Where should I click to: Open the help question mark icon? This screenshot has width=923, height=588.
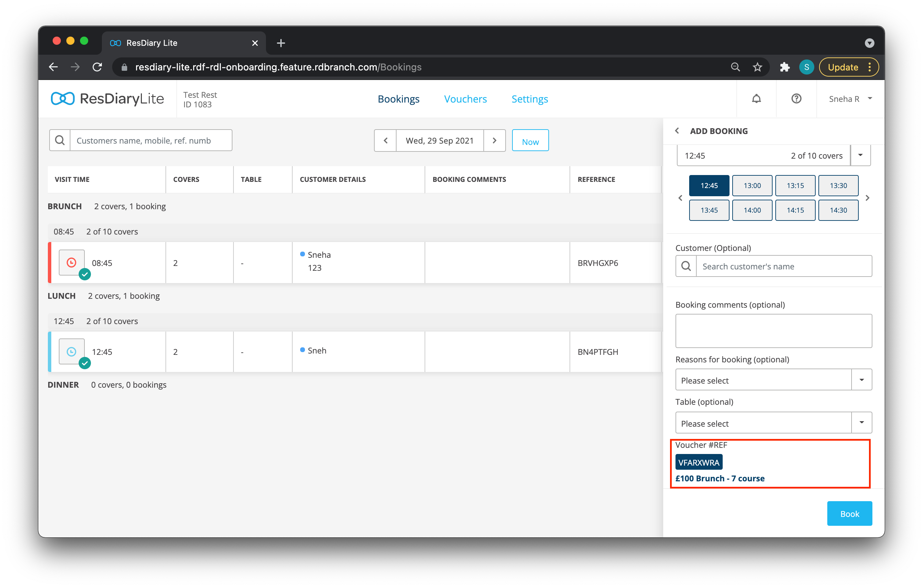tap(796, 99)
